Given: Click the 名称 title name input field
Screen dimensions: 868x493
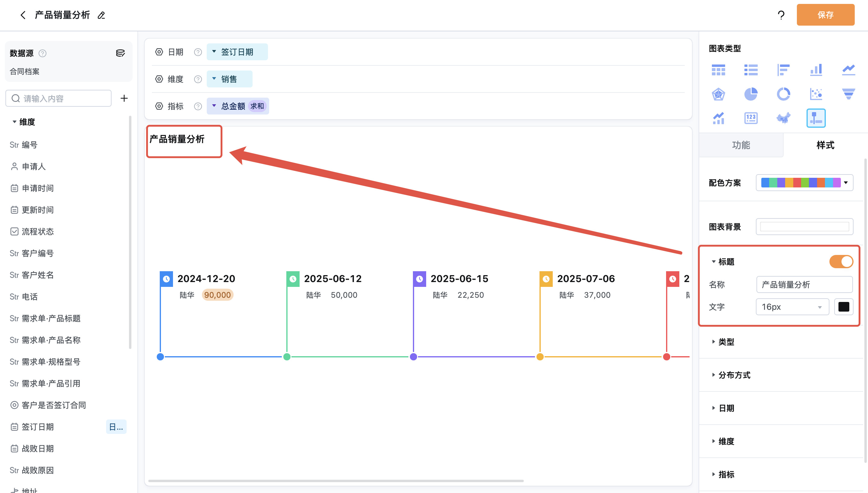Looking at the screenshot, I should click(804, 284).
